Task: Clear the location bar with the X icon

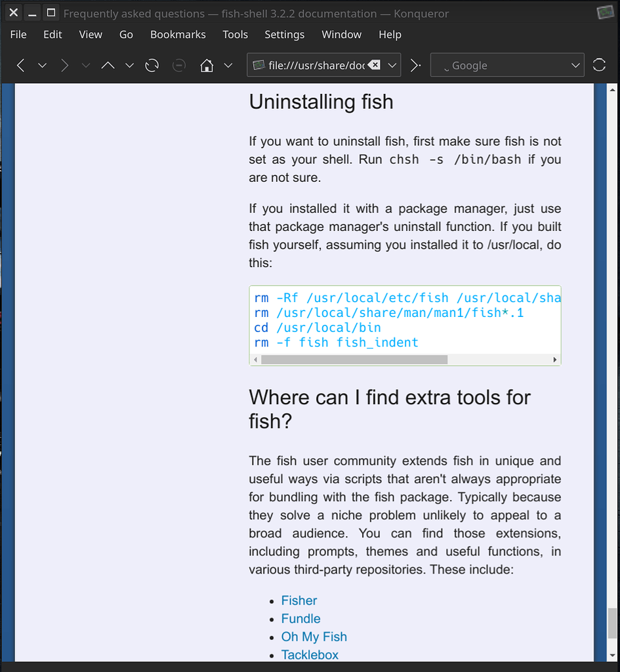Action: [x=374, y=65]
